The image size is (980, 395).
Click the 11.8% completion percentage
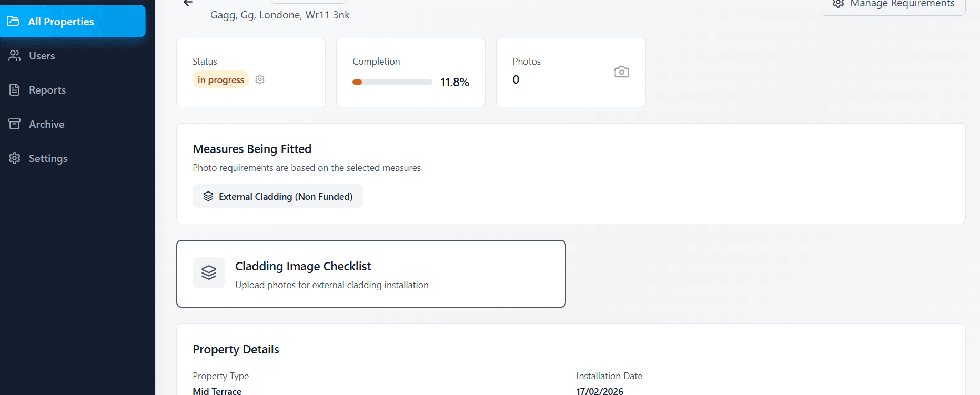pos(454,82)
